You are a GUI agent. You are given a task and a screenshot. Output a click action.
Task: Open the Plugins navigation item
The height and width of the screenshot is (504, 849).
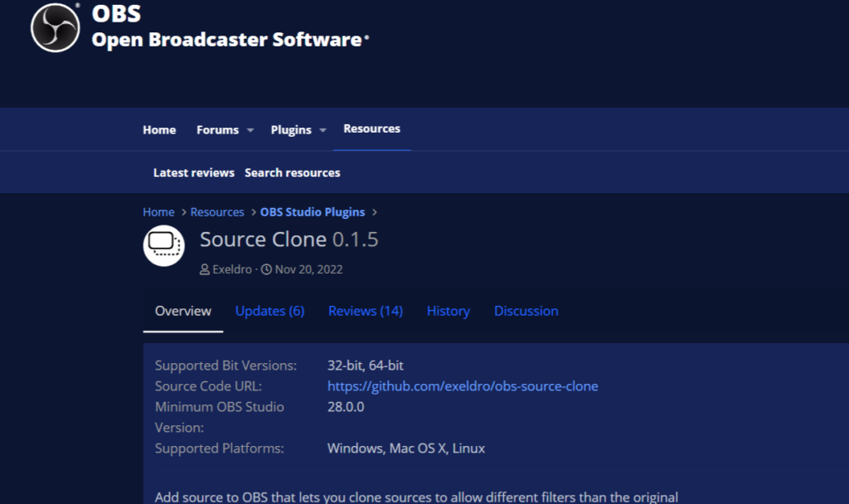click(291, 130)
